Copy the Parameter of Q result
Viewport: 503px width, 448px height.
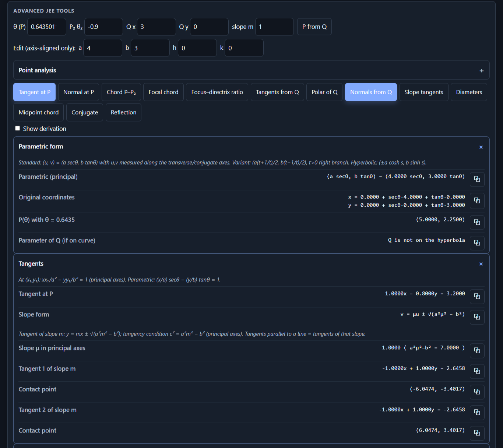point(477,243)
